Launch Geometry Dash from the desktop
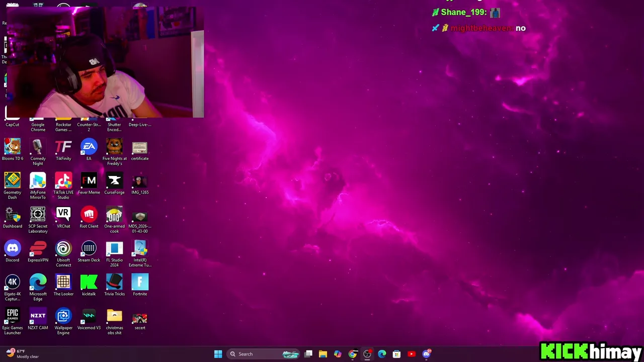 click(13, 186)
